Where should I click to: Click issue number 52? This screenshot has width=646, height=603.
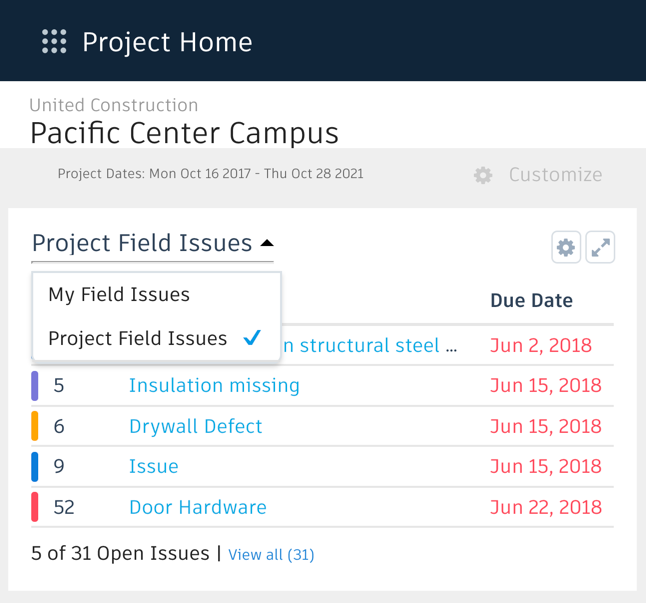[x=64, y=507]
